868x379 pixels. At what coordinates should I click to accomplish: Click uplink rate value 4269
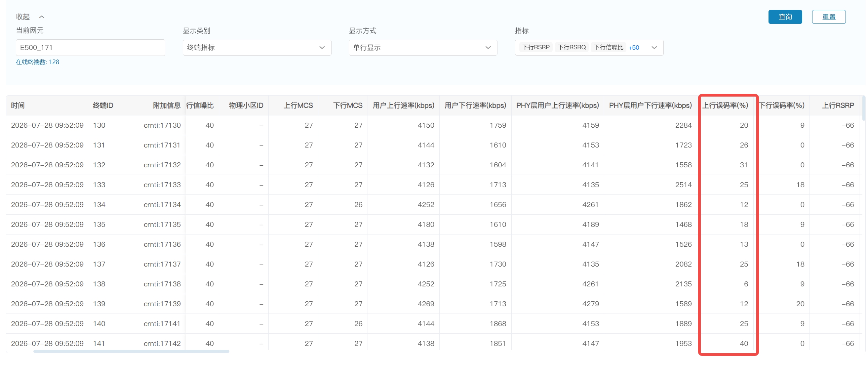pyautogui.click(x=426, y=304)
